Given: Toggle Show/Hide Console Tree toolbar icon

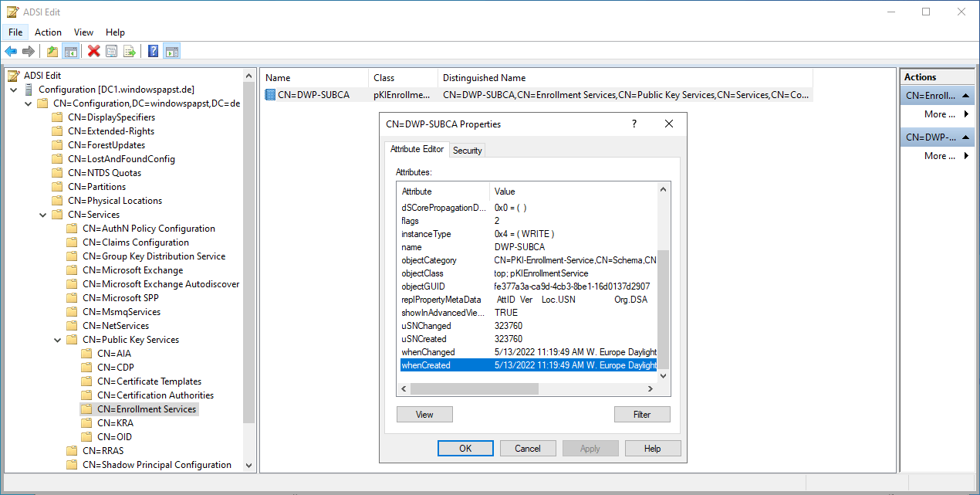Looking at the screenshot, I should click(70, 52).
